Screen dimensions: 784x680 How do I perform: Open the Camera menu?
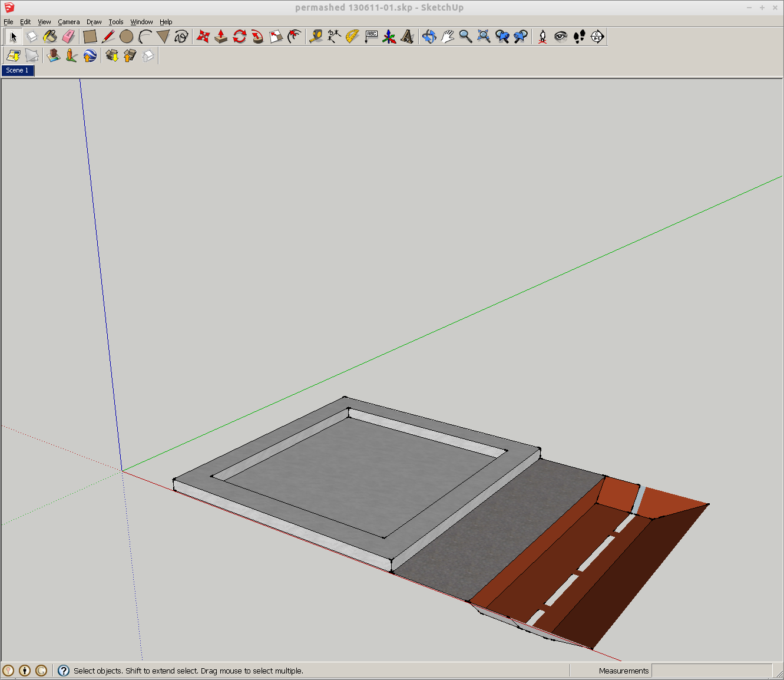[x=69, y=22]
